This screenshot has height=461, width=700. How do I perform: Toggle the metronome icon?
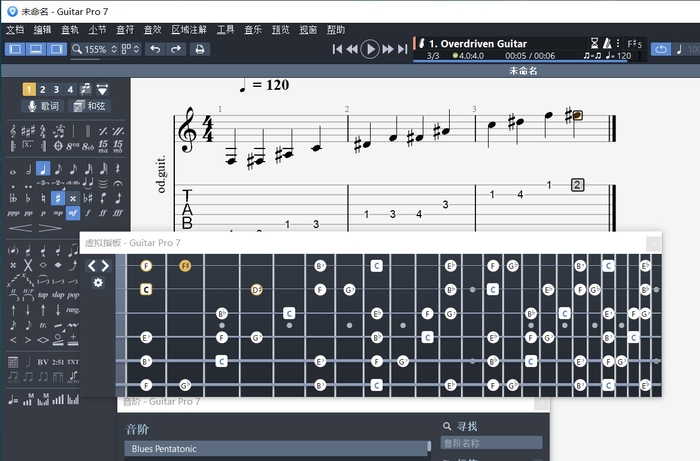click(x=609, y=43)
